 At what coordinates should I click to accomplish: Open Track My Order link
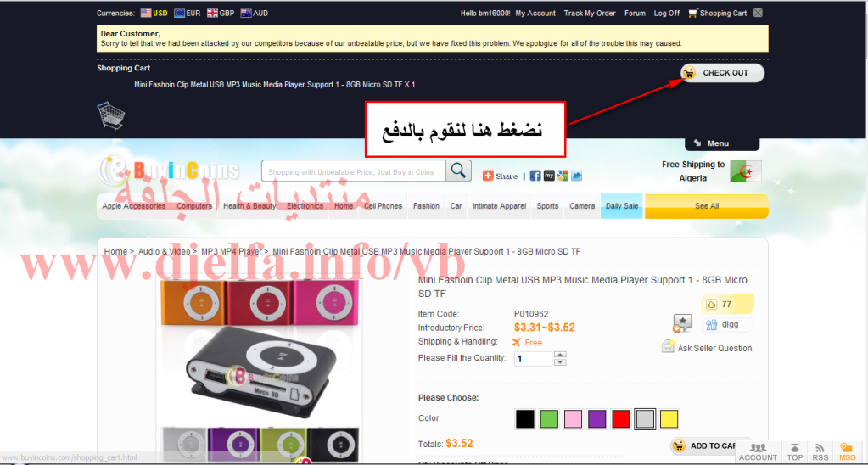tap(590, 14)
